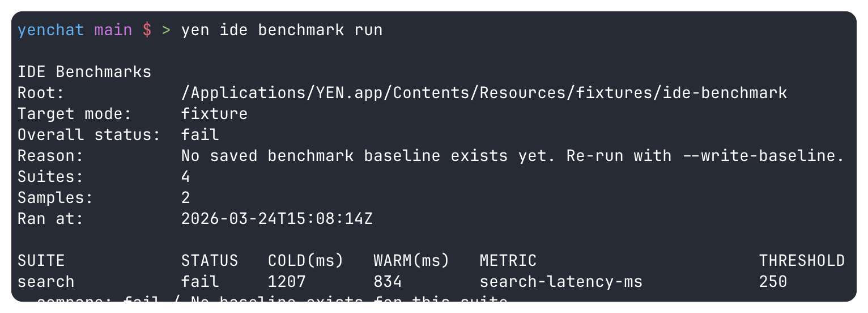Click the 'Root:' label

click(x=41, y=93)
